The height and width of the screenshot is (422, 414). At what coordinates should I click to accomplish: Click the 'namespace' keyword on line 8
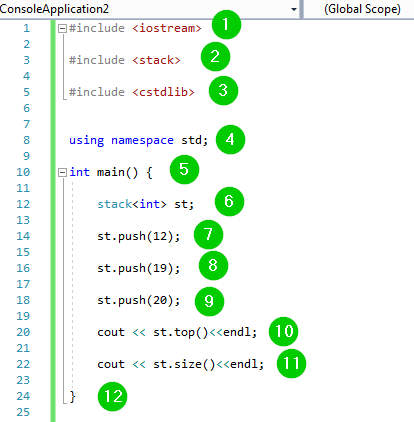coord(142,140)
